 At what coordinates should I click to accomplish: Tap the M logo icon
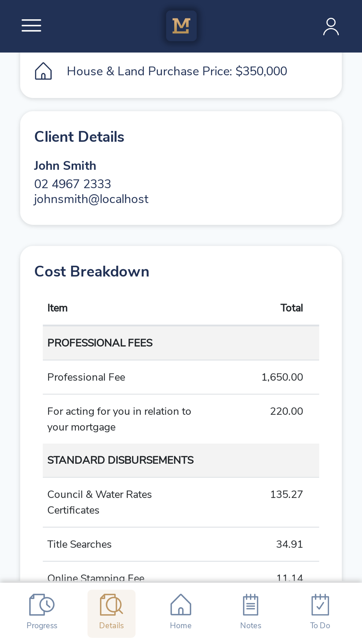tap(181, 26)
